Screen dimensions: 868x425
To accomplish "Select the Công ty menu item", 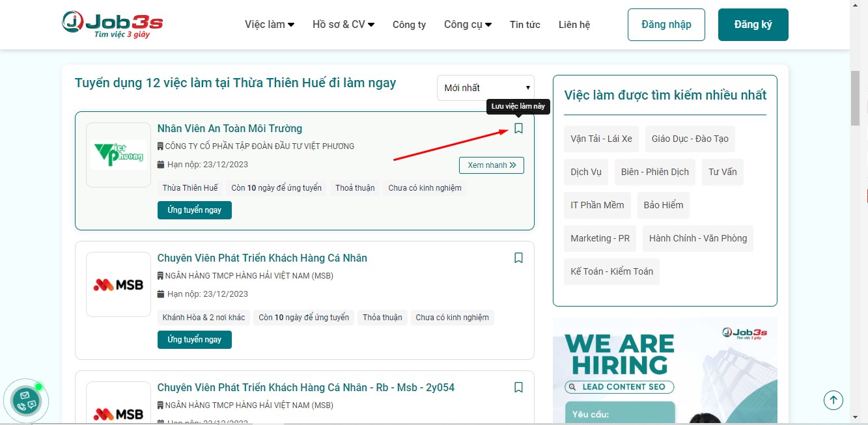I will click(x=409, y=24).
